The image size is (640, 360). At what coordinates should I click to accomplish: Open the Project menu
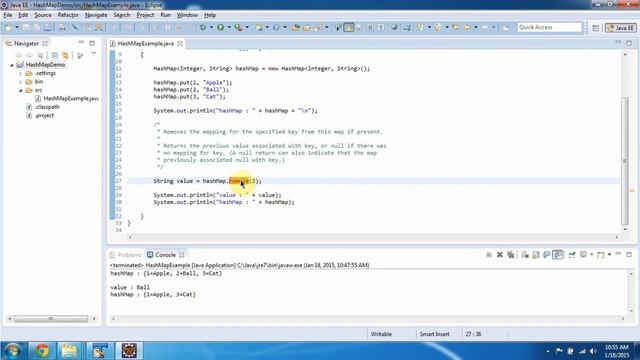point(145,15)
